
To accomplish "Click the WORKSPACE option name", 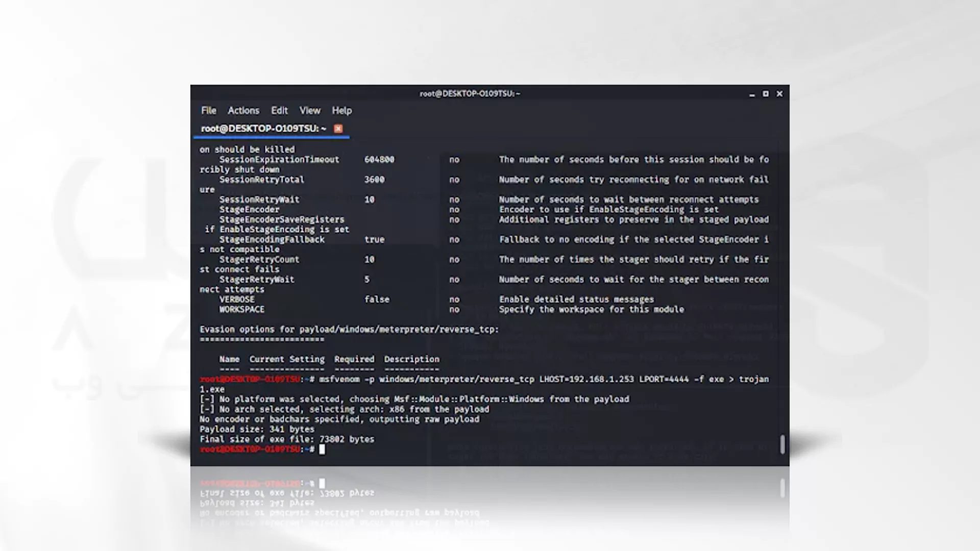I will click(x=242, y=310).
